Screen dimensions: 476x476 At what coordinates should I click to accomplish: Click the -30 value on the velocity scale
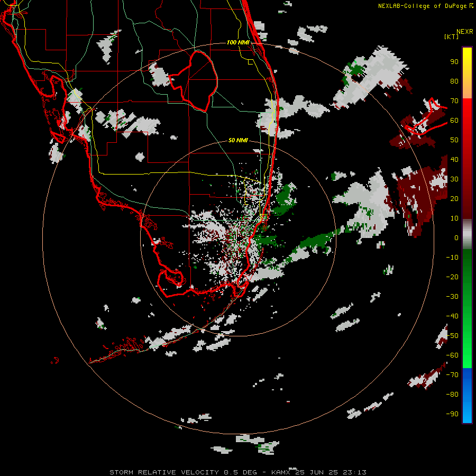coord(452,297)
